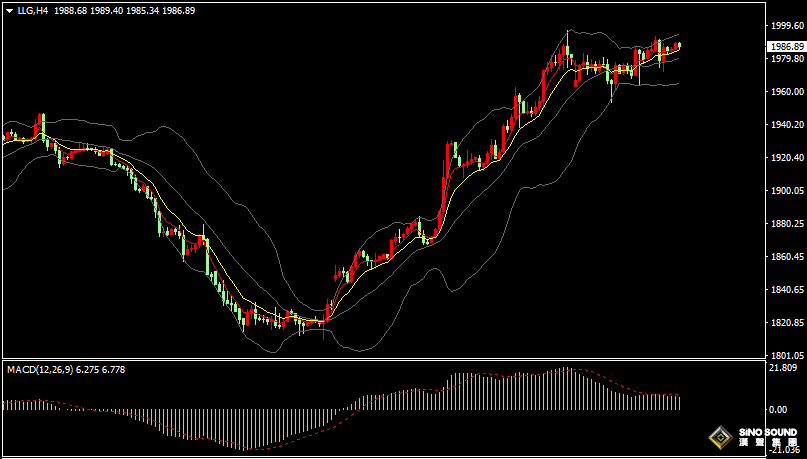Click the 0.00 level on MACD scale
Image resolution: width=807 pixels, height=459 pixels.
tap(777, 410)
